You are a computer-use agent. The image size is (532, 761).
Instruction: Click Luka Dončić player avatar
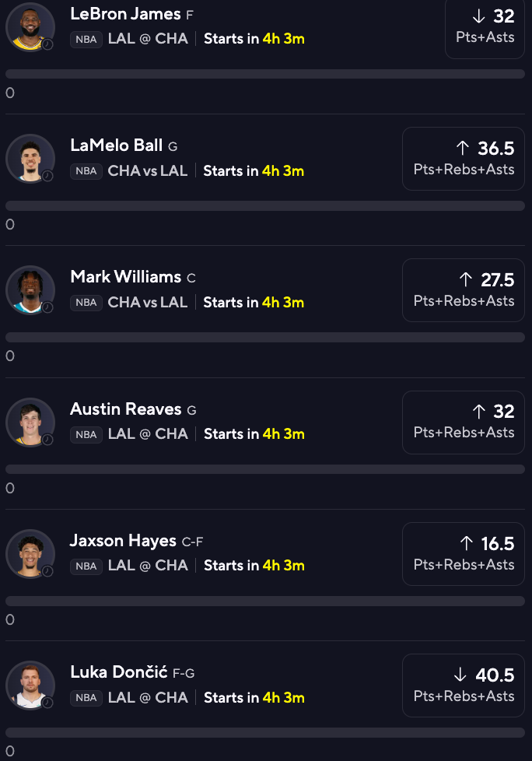[30, 686]
